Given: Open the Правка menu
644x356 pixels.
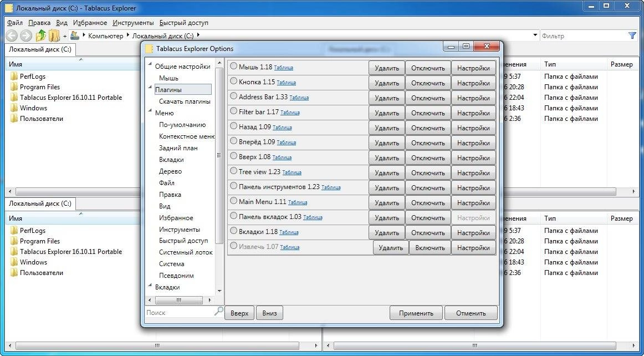Looking at the screenshot, I should 39,23.
